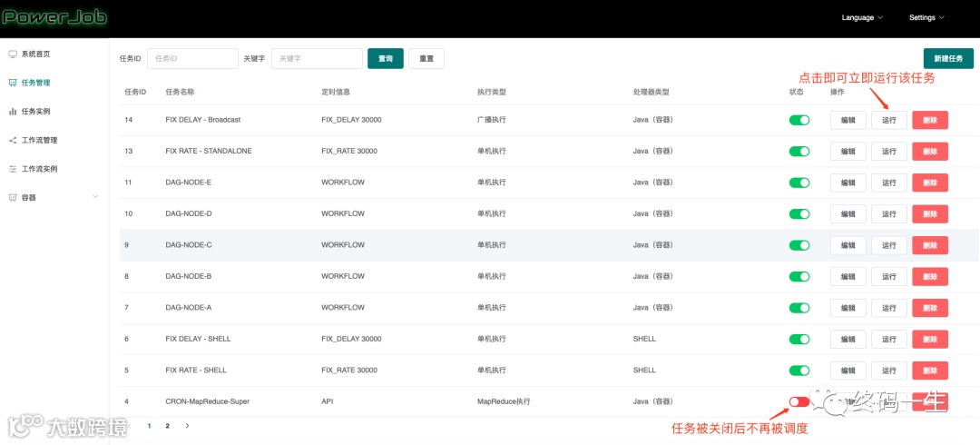The width and height of the screenshot is (980, 445).
Task: Run the FIX RATE - SHELL task
Action: pos(888,371)
